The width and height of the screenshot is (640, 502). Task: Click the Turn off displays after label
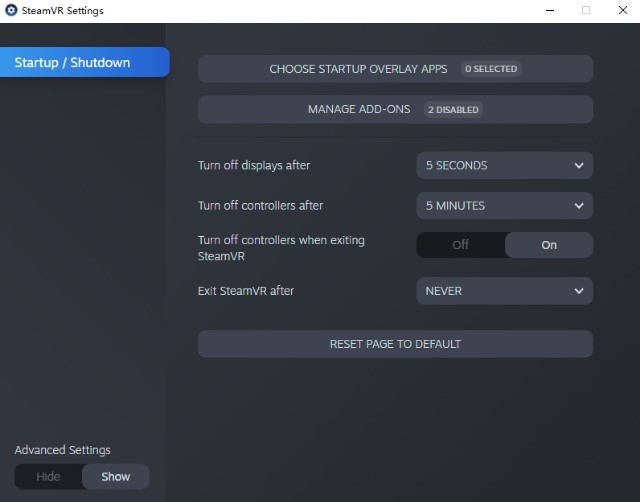254,165
